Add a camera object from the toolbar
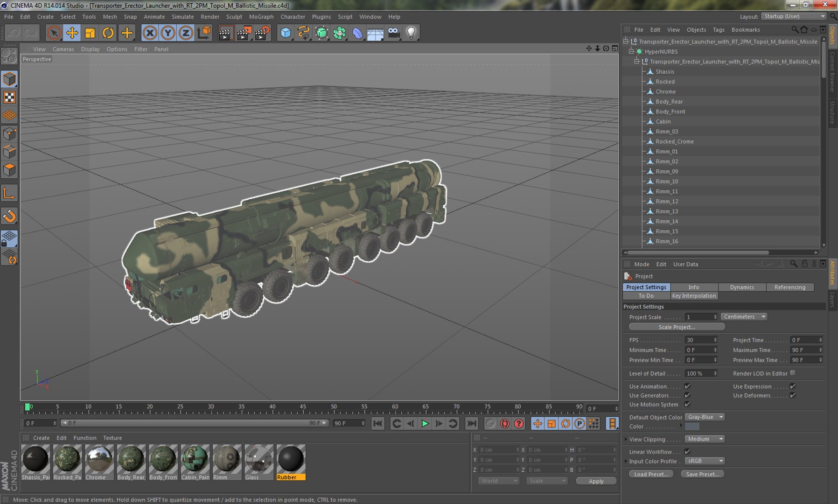 click(x=393, y=33)
